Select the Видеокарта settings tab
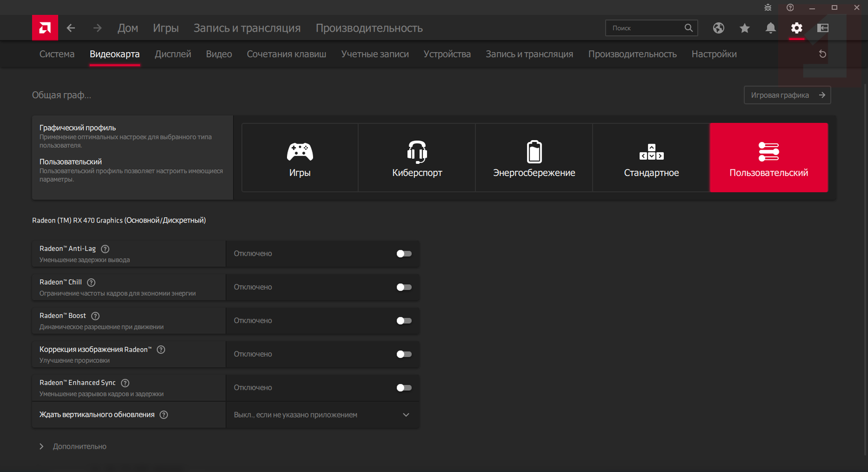 coord(115,54)
